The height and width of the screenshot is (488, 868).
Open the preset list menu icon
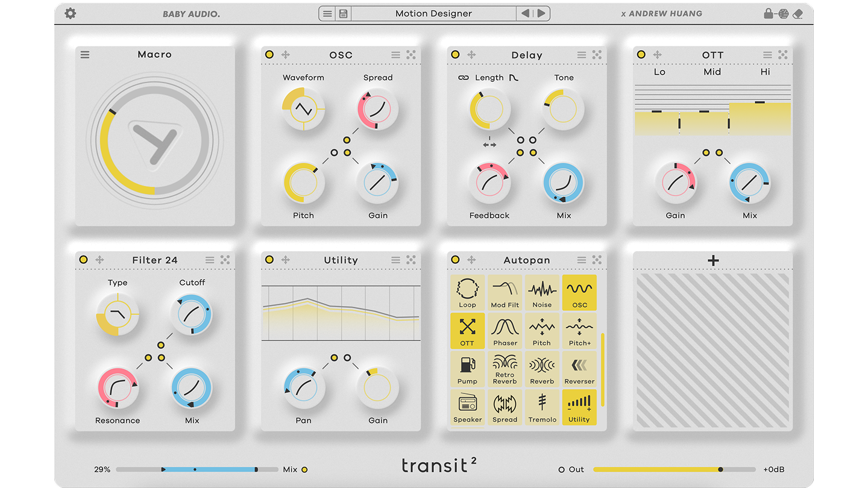tap(327, 13)
